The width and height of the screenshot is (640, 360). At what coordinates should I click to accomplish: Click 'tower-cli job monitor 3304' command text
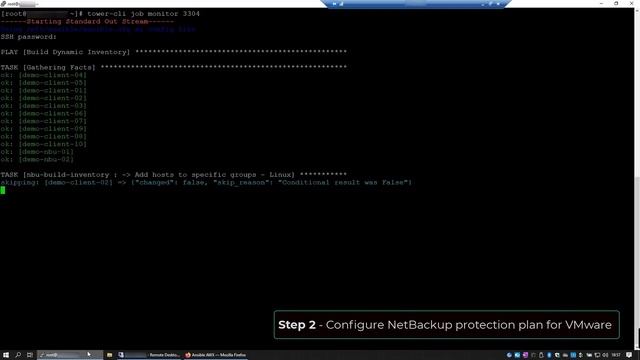tap(143, 14)
